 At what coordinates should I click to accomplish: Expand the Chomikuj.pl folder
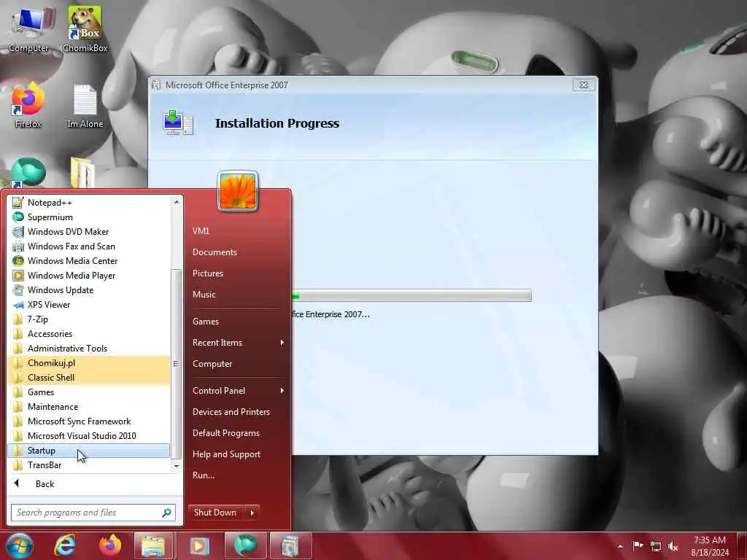(x=88, y=363)
